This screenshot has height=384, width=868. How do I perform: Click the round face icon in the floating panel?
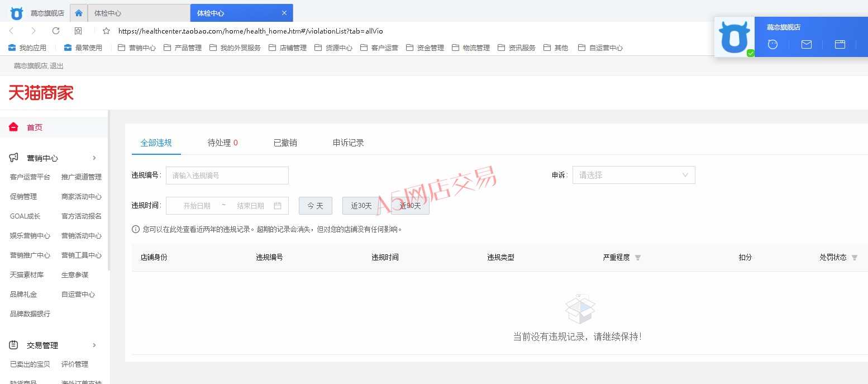coord(772,44)
